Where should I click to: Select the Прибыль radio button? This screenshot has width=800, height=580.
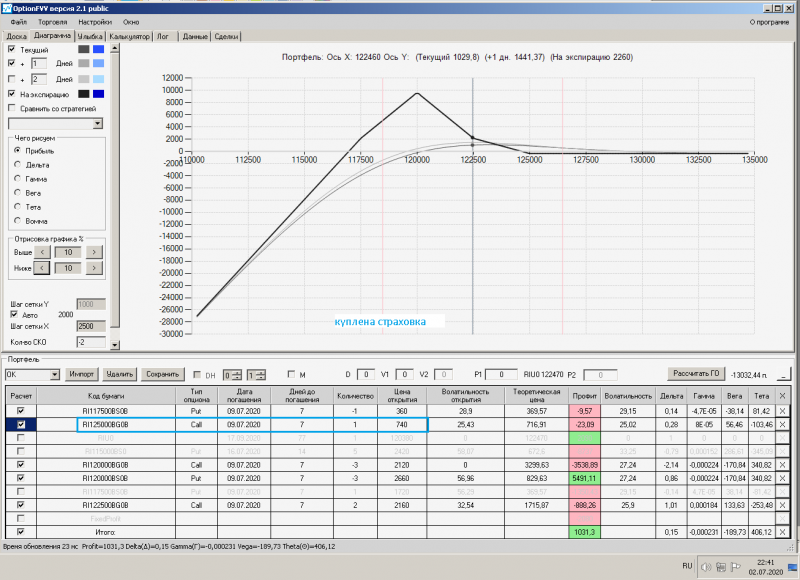(x=18, y=150)
